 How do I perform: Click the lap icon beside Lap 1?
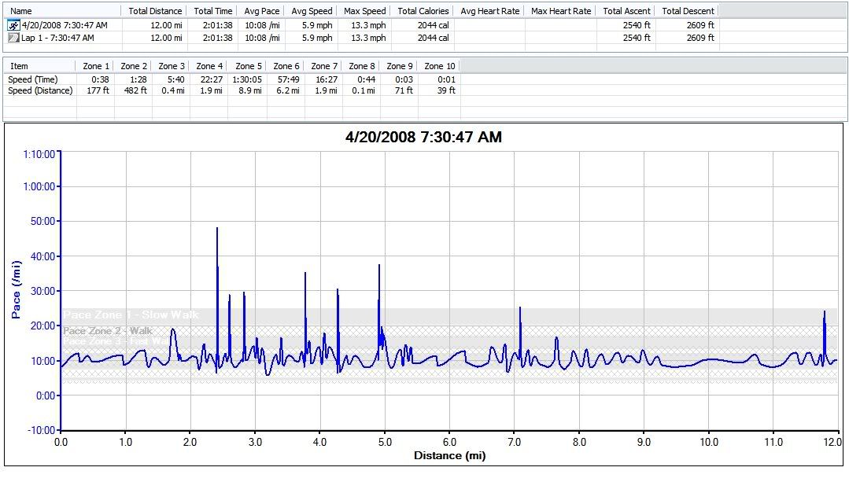pyautogui.click(x=13, y=38)
